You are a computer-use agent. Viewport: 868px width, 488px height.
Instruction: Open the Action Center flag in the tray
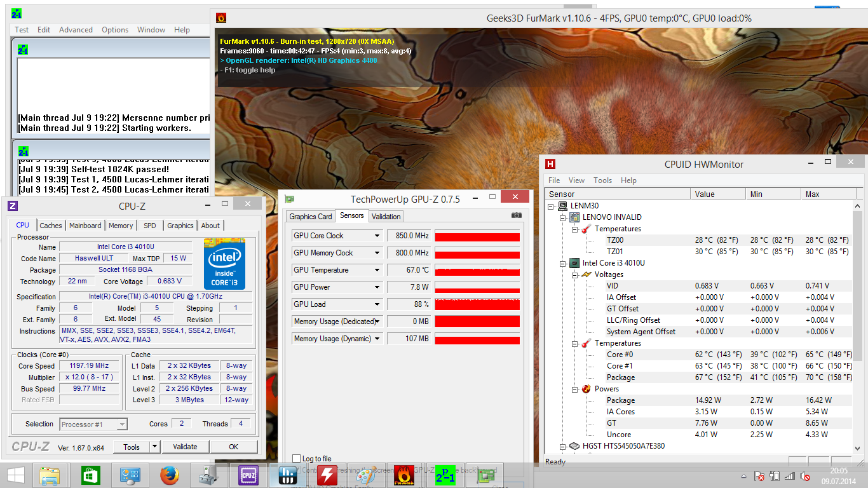point(759,476)
